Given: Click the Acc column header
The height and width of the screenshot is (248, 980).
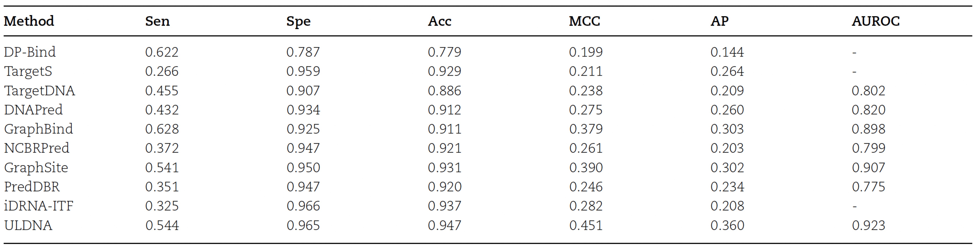Looking at the screenshot, I should click(439, 21).
